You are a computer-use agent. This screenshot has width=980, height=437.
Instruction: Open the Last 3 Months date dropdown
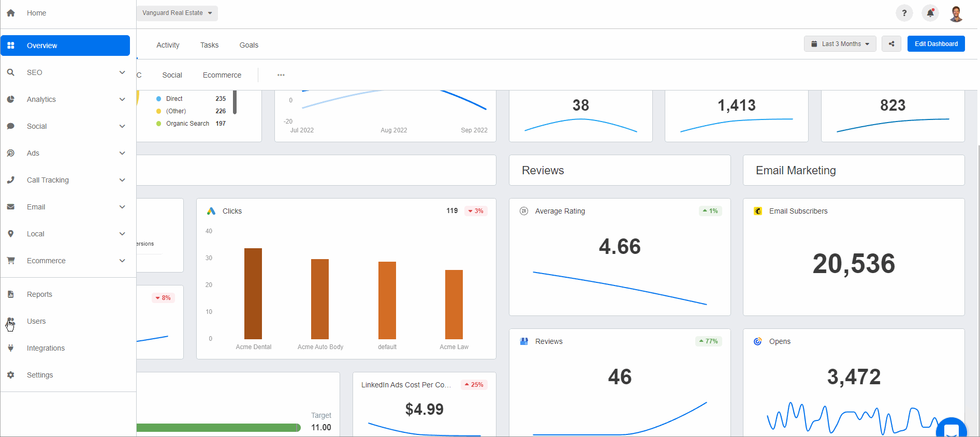840,44
